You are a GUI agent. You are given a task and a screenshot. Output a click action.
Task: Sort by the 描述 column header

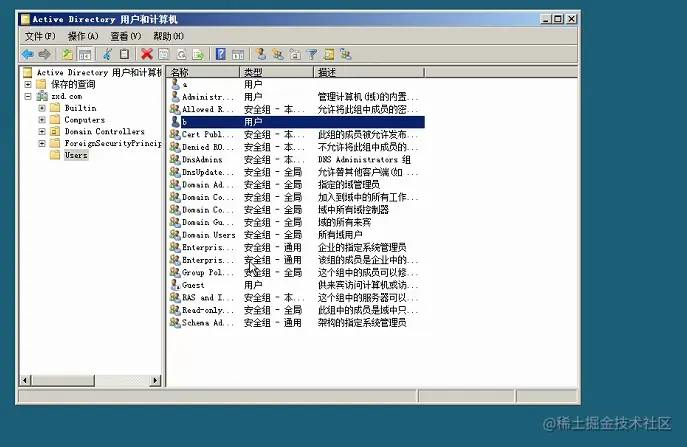(369, 72)
